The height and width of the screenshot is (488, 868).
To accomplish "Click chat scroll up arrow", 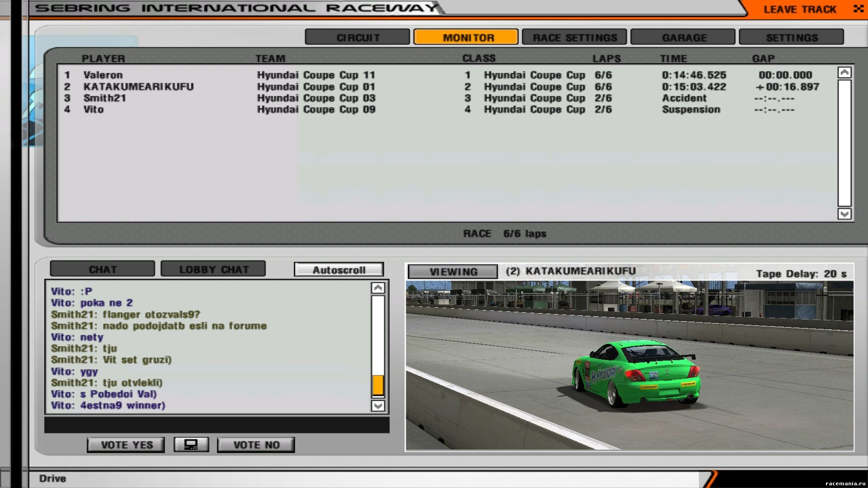I will coord(378,288).
